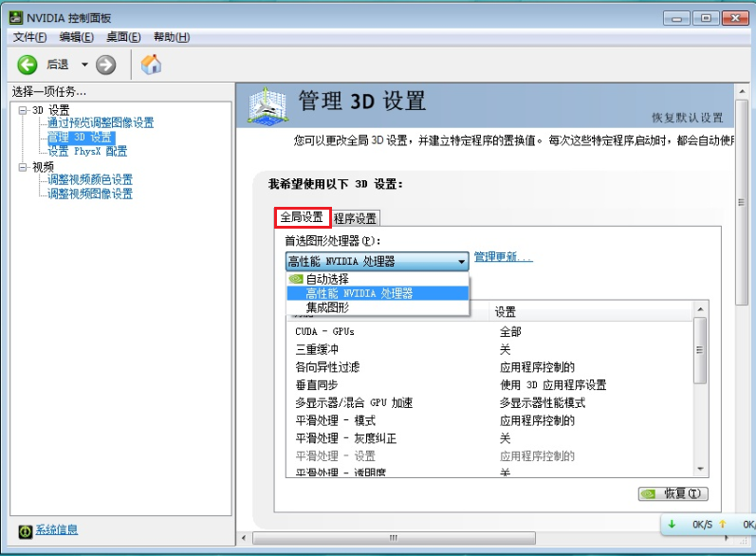Select 设置 PhysX 配置 tree item
The width and height of the screenshot is (756, 556).
coord(87,152)
